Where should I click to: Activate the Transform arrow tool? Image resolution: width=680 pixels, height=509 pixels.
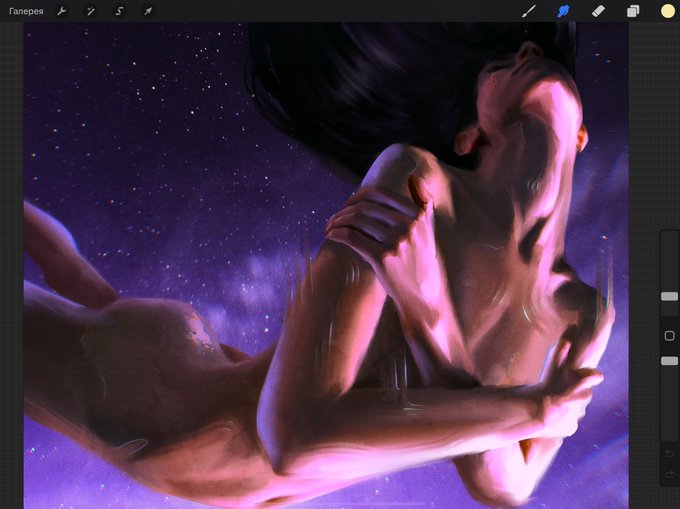[x=148, y=11]
